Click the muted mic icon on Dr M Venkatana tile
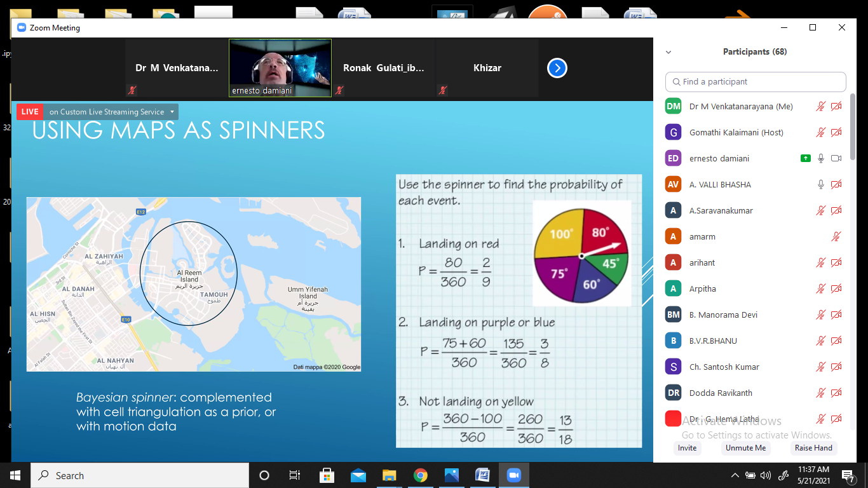868x488 pixels. click(132, 90)
